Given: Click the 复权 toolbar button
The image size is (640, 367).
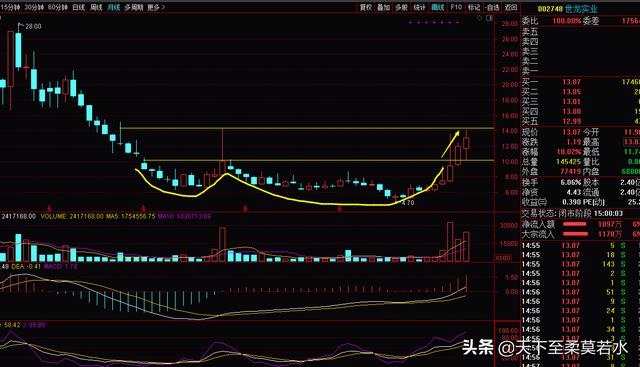Looking at the screenshot, I should (366, 7).
